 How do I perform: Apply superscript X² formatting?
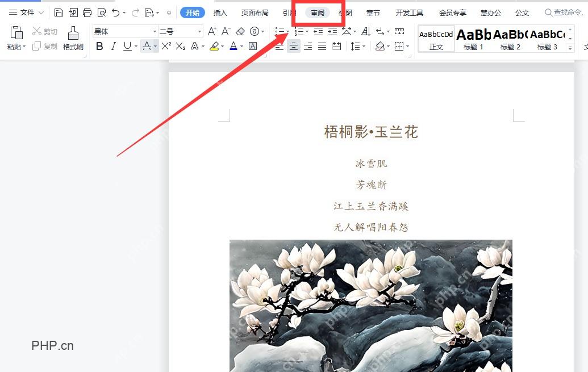tap(166, 46)
